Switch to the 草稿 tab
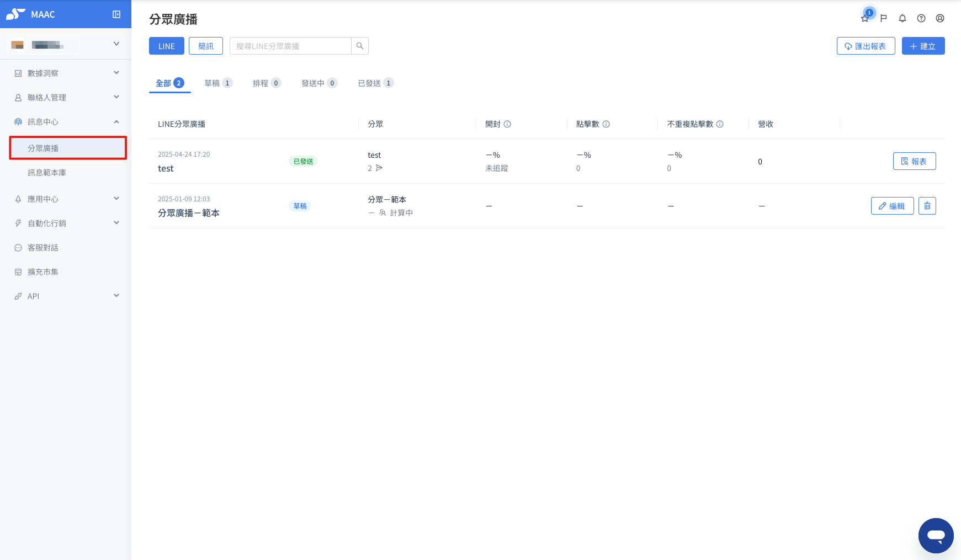The height and width of the screenshot is (560, 961). [219, 83]
